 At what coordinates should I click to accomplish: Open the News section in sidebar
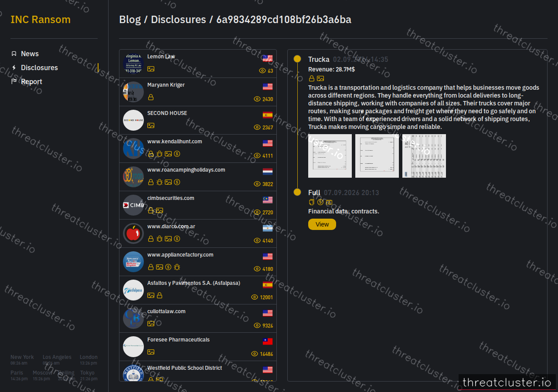click(x=30, y=54)
